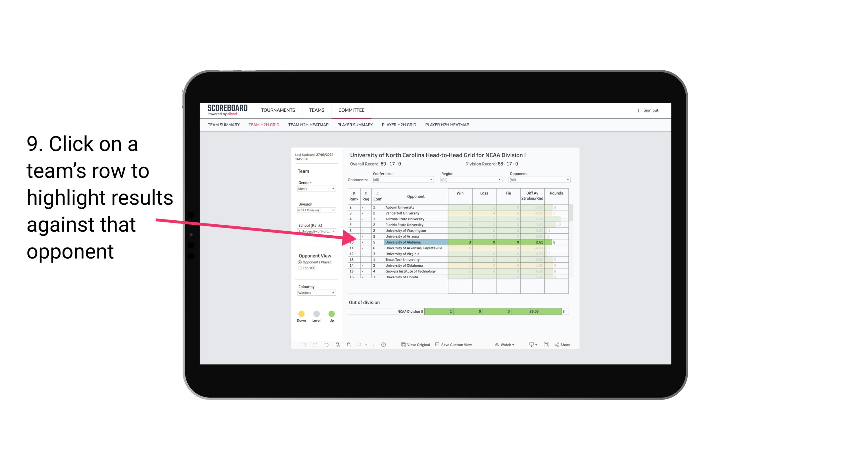Click Save Custom View button
The image size is (868, 467).
pos(454,345)
